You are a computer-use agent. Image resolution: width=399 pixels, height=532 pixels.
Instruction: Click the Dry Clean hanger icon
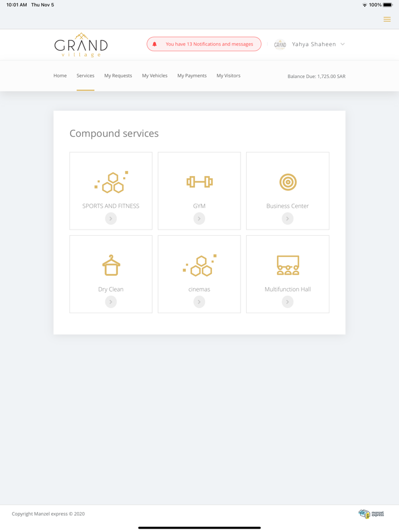tap(111, 265)
